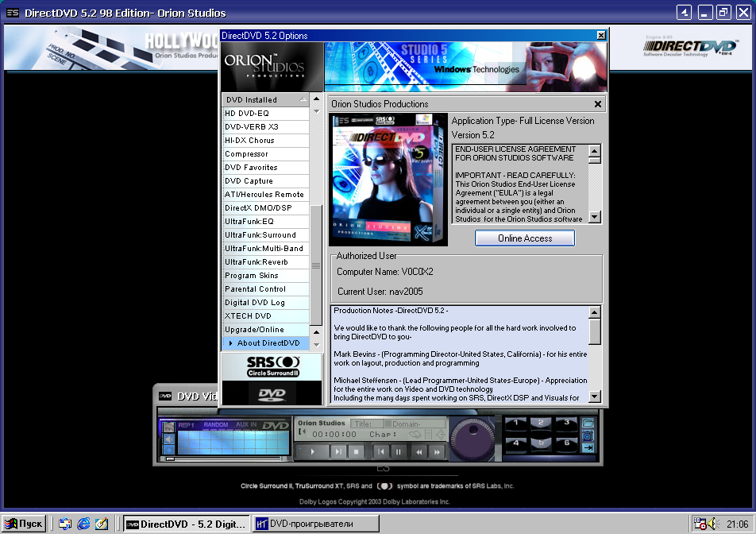Click the camera snapshot icon
The width and height of the screenshot is (756, 534).
point(588,436)
